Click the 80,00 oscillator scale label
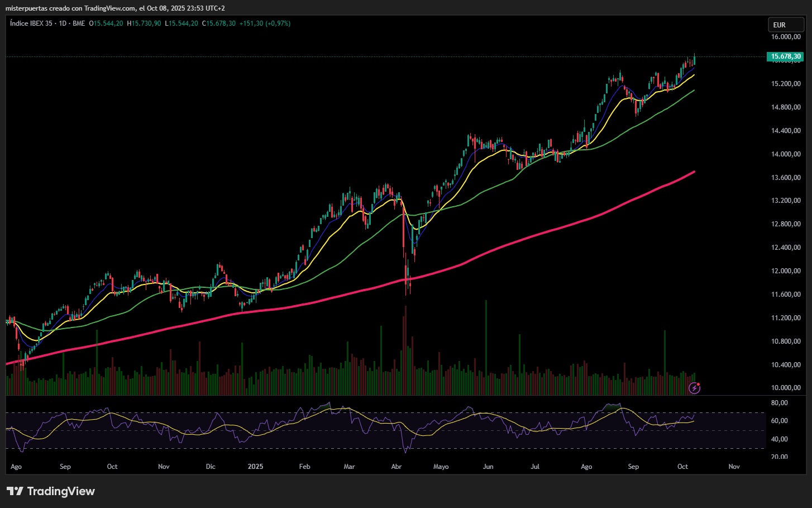Viewport: 812px width, 508px height. (x=780, y=403)
